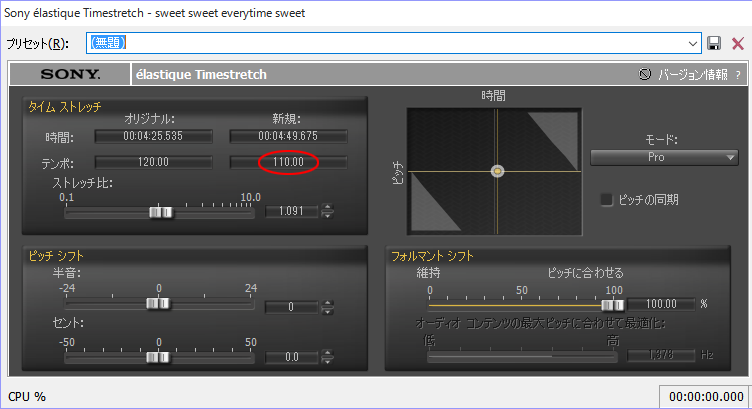Delete the preset with the red X icon
Screen dimensions: 752x409
[738, 44]
